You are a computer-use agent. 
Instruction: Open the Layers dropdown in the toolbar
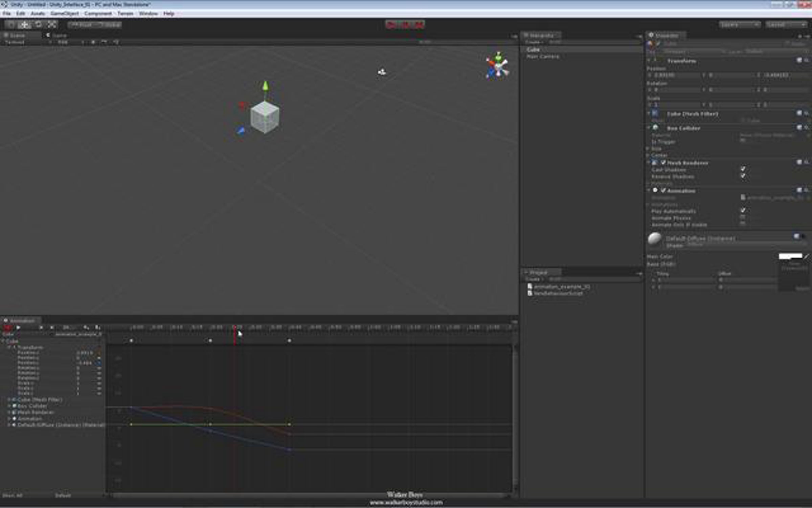click(x=740, y=24)
